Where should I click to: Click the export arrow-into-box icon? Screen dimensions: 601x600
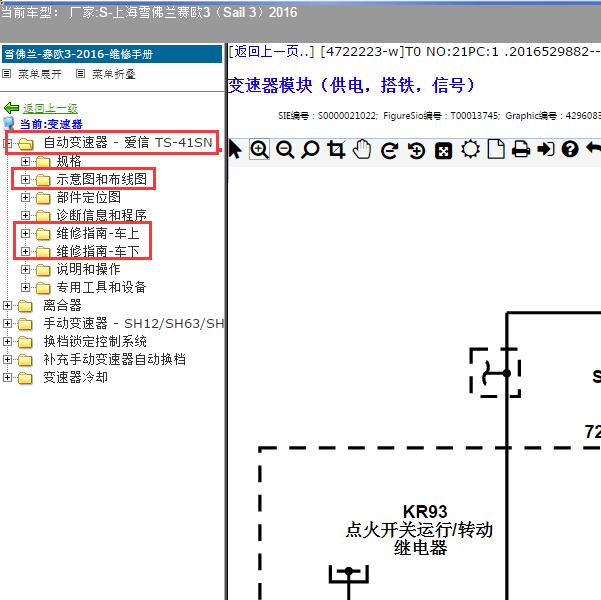pyautogui.click(x=546, y=149)
